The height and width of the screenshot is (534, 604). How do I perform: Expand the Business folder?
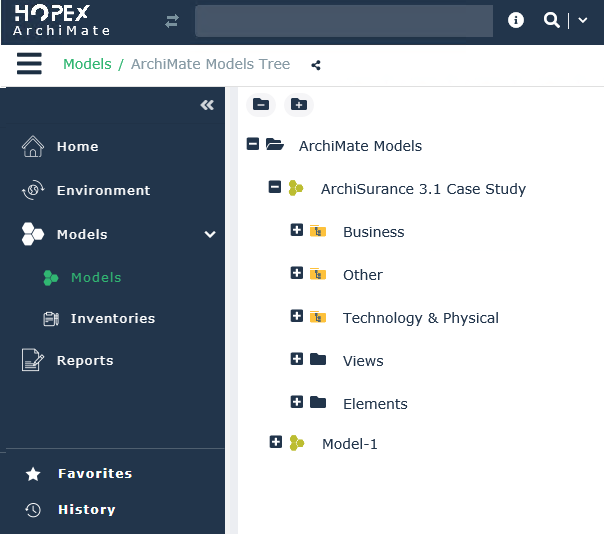pyautogui.click(x=296, y=230)
